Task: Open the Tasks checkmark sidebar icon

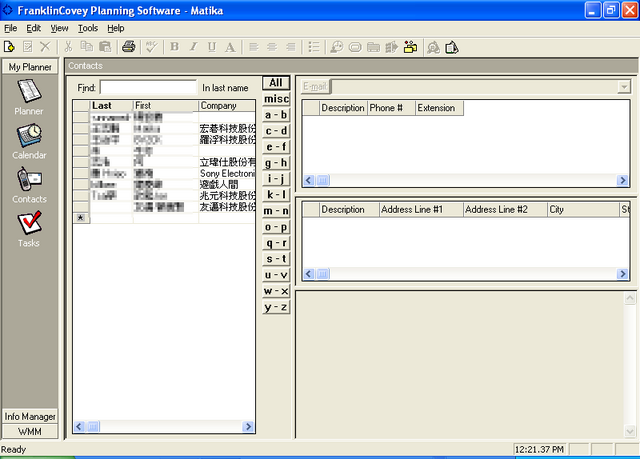Action: tap(29, 229)
